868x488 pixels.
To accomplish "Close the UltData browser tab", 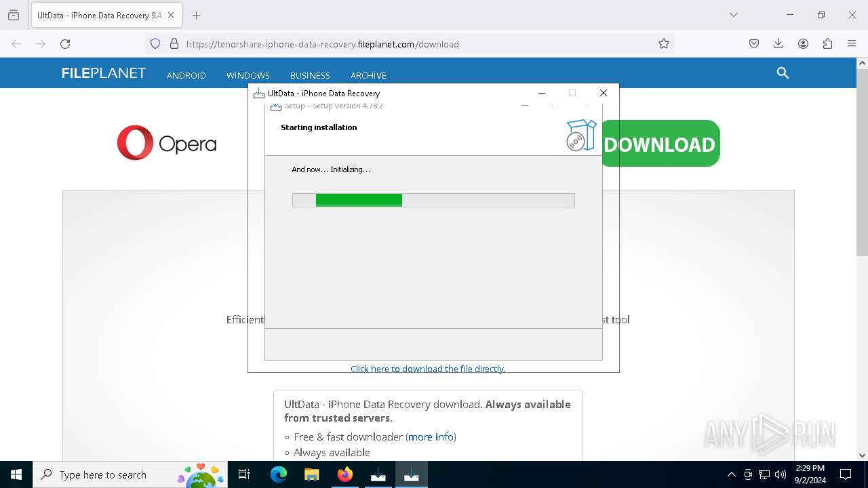I will tap(171, 15).
